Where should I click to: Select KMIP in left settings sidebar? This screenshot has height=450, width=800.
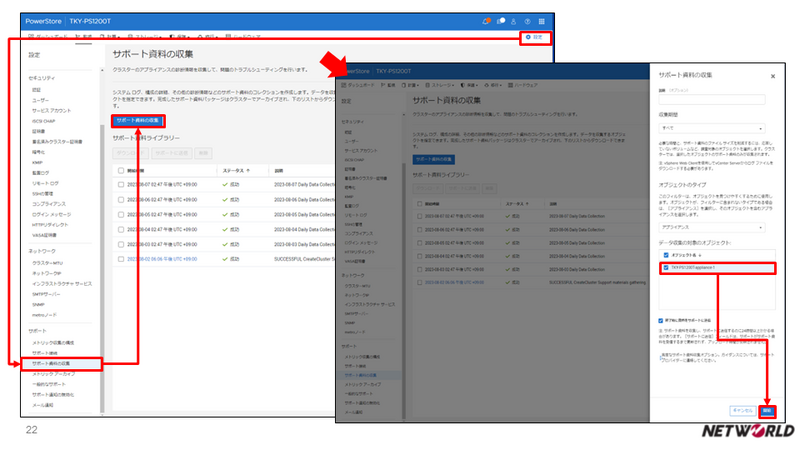pyautogui.click(x=37, y=163)
